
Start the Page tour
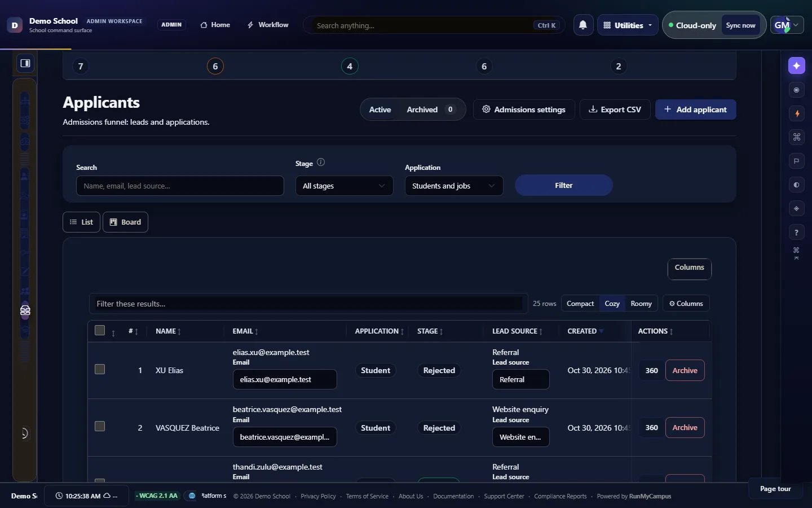[x=775, y=489]
